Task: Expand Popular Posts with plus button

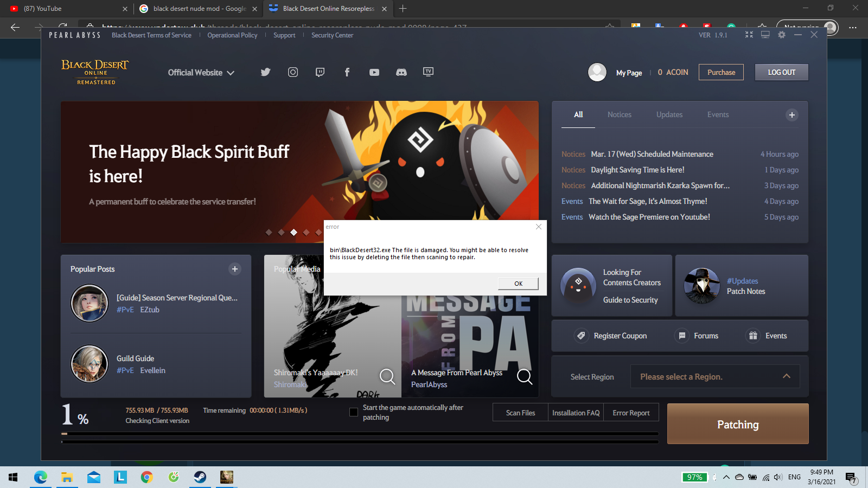Action: pos(235,269)
